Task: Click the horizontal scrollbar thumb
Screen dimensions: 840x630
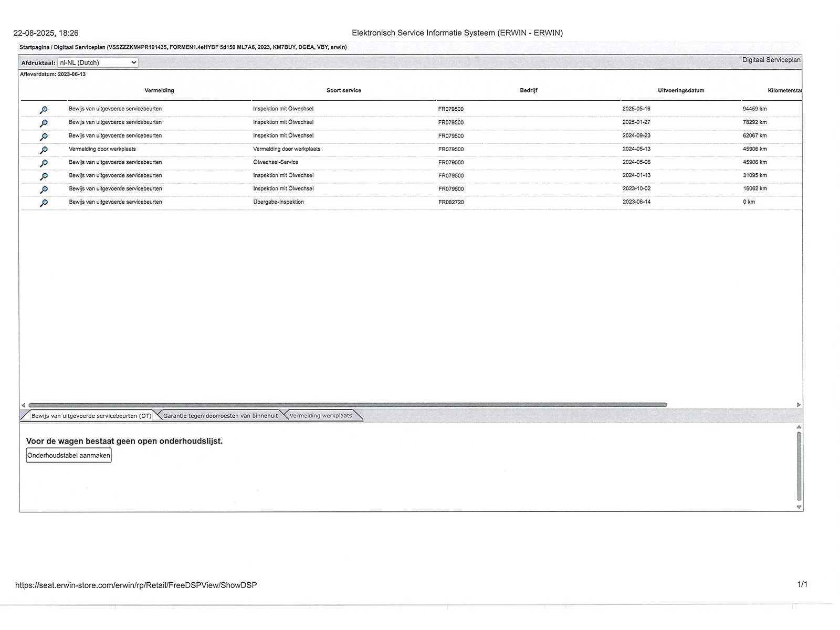Action: coord(346,405)
